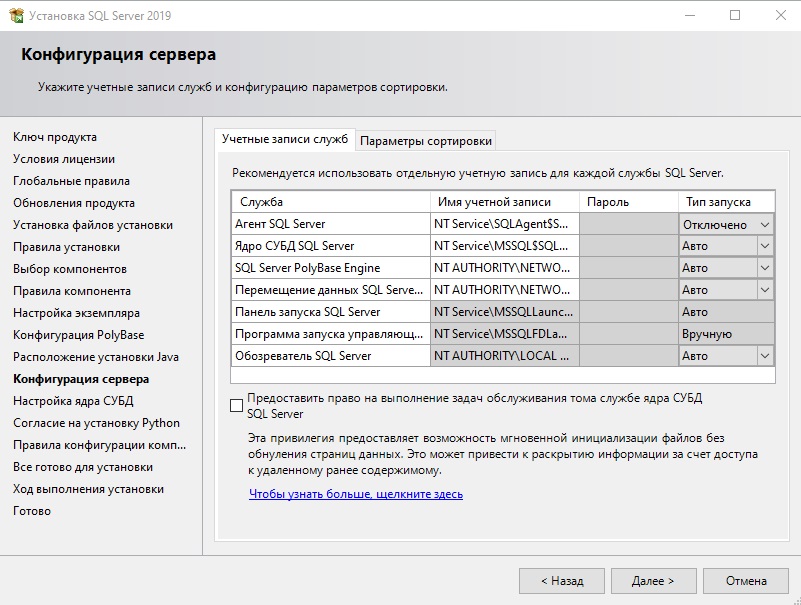Viewport: 801px width, 605px height.
Task: Click password cell for Ядро СУБД SQL Server
Action: pyautogui.click(x=629, y=246)
